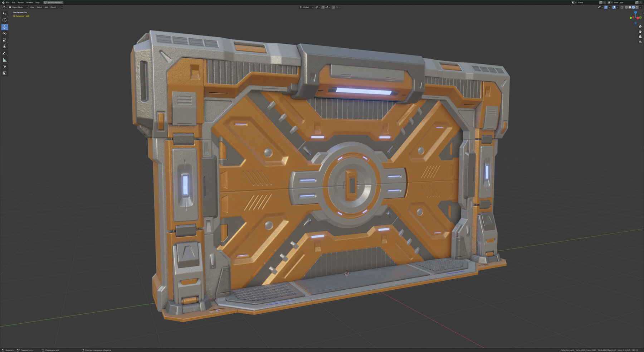Image resolution: width=644 pixels, height=352 pixels.
Task: Click the new scene icon beside Scene field
Action: 601,3
